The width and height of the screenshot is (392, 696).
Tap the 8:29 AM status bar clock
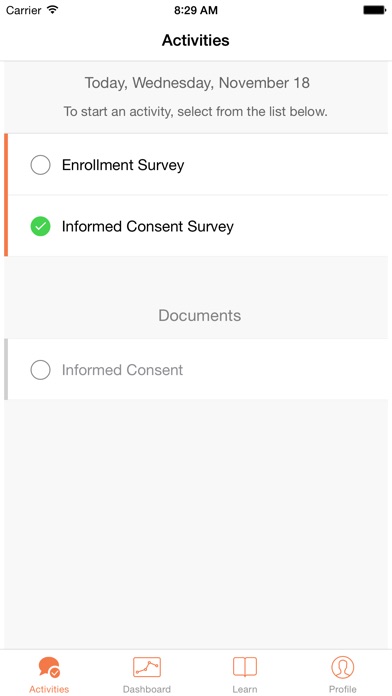(196, 10)
